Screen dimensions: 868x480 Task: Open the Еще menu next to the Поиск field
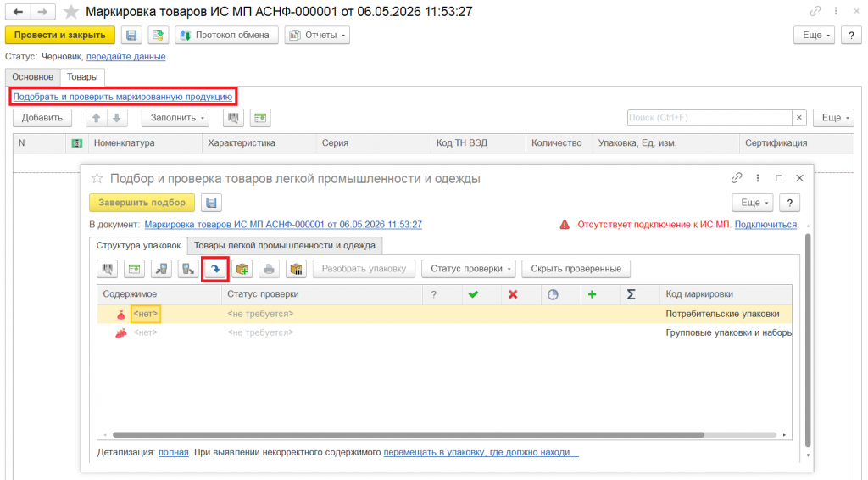834,117
